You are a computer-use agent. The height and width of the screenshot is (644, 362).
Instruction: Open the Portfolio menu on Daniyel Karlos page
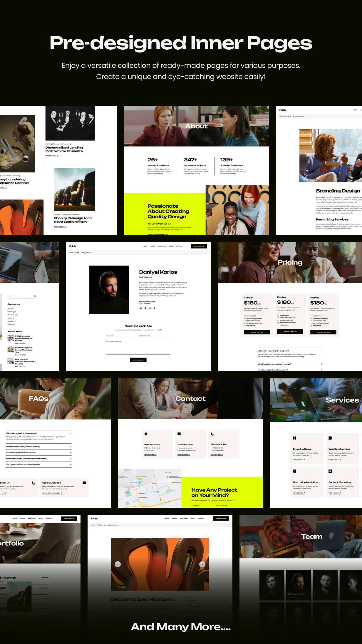tap(162, 246)
